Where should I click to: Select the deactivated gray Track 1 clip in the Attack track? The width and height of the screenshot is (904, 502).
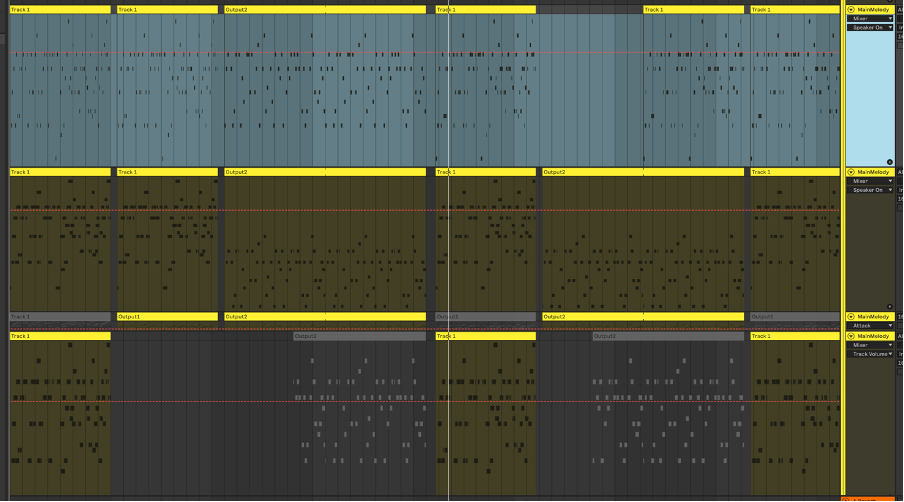coord(60,317)
